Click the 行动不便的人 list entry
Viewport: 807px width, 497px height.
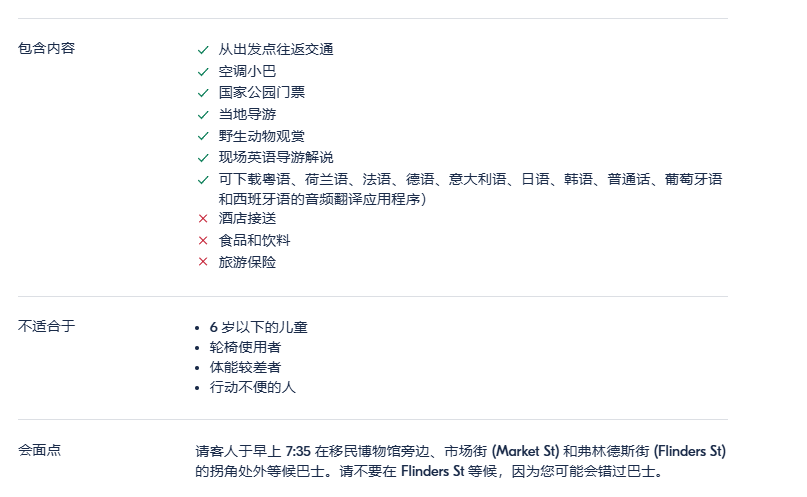(252, 387)
